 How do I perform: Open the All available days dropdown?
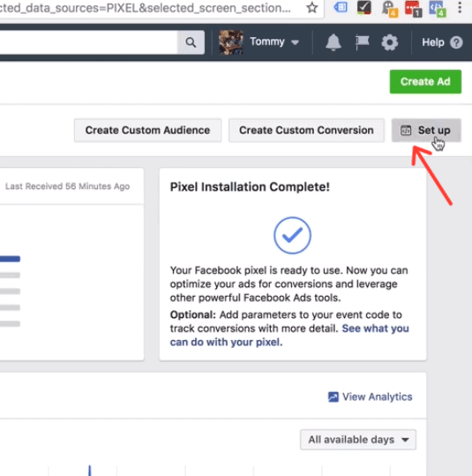pyautogui.click(x=358, y=440)
